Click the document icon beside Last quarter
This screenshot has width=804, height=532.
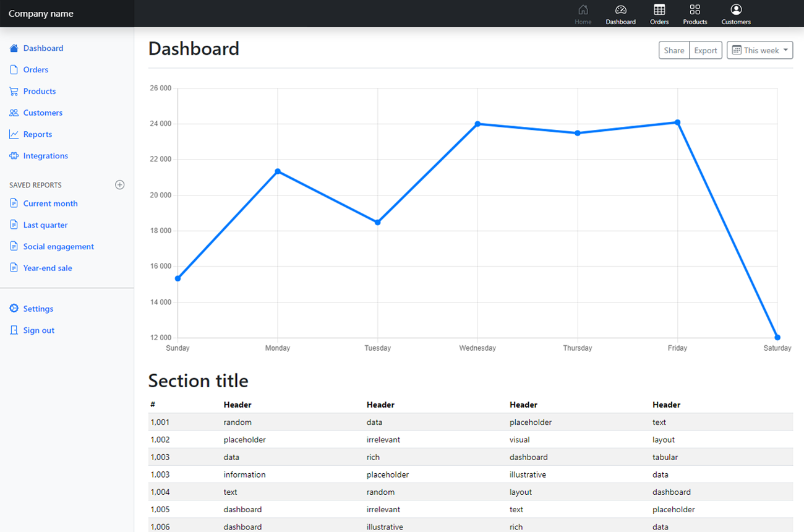tap(14, 225)
